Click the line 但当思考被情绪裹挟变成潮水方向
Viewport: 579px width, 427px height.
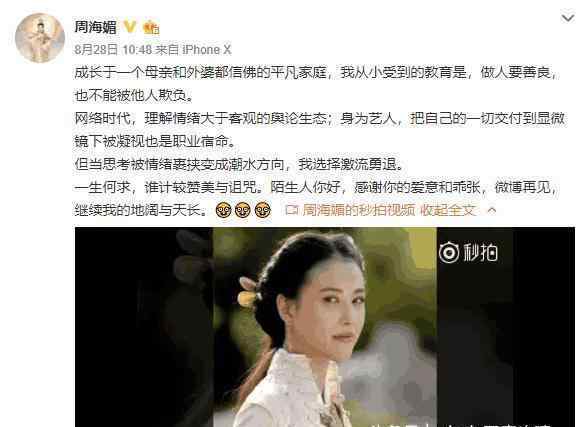(x=239, y=164)
